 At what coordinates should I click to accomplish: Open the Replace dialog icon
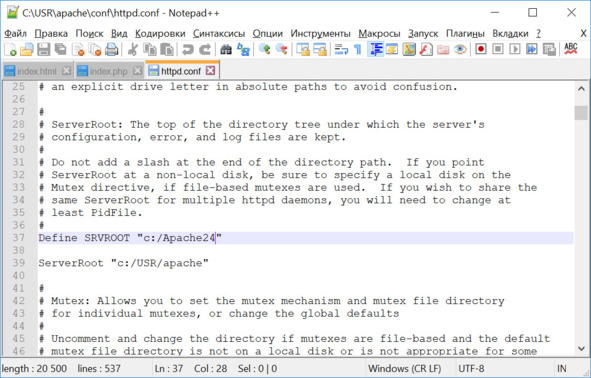243,50
